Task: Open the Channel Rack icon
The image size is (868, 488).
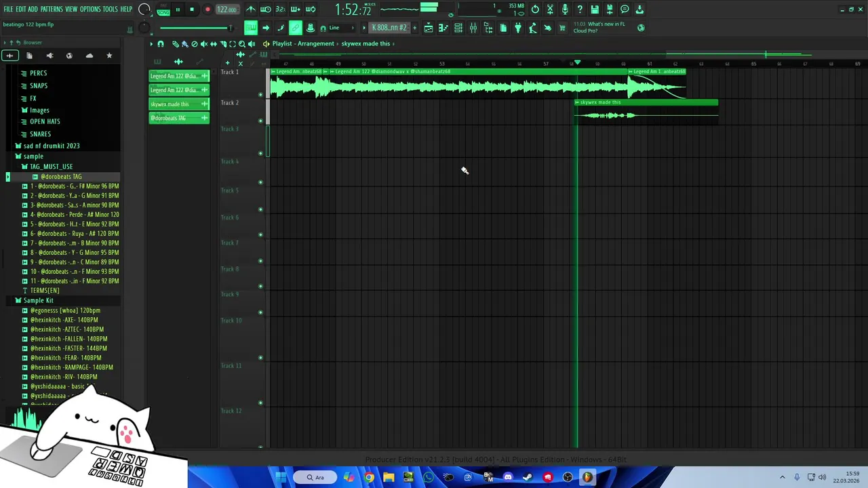Action: pyautogui.click(x=458, y=28)
